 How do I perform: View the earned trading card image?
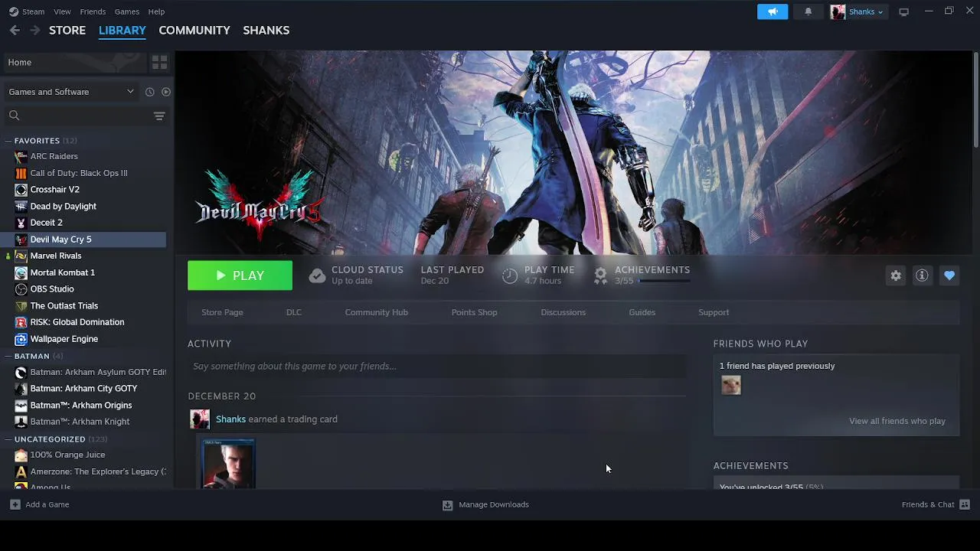pyautogui.click(x=228, y=464)
